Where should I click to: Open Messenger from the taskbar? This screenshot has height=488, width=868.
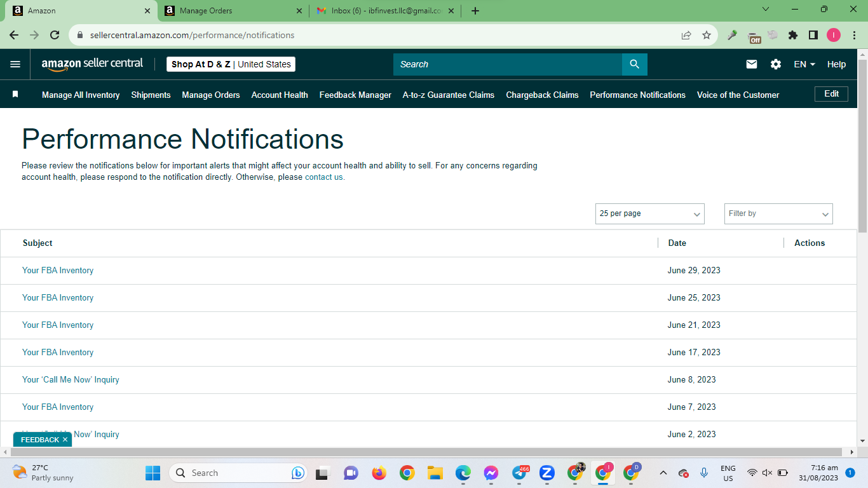[491, 473]
